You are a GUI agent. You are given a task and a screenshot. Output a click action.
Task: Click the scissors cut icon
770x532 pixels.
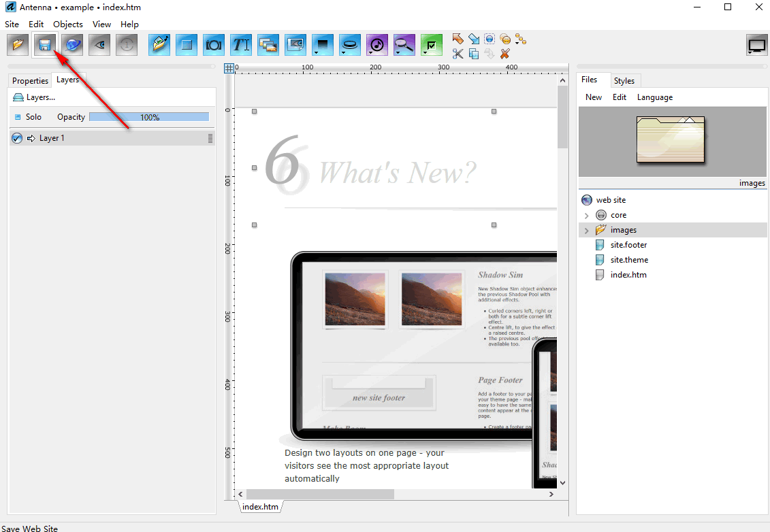coord(458,54)
